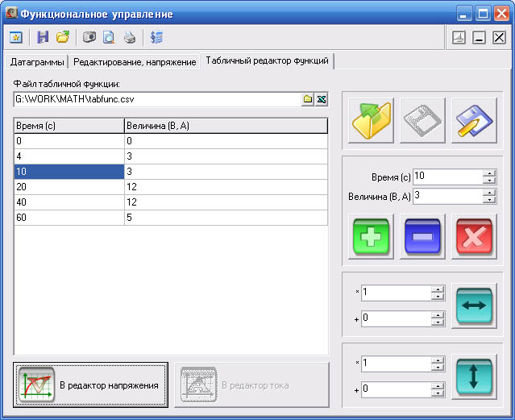515x420 pixels.
Task: Increase the Время (с) value with up arrow
Action: pyautogui.click(x=488, y=173)
